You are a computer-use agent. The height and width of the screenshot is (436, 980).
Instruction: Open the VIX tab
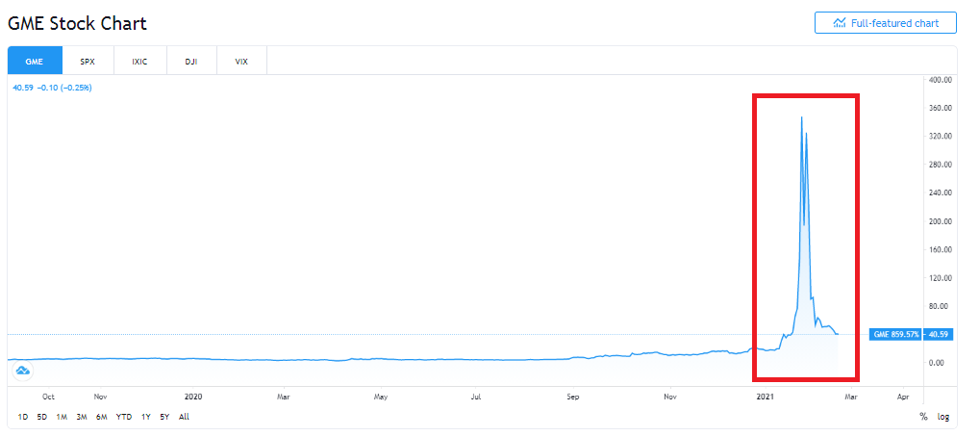pyautogui.click(x=242, y=62)
